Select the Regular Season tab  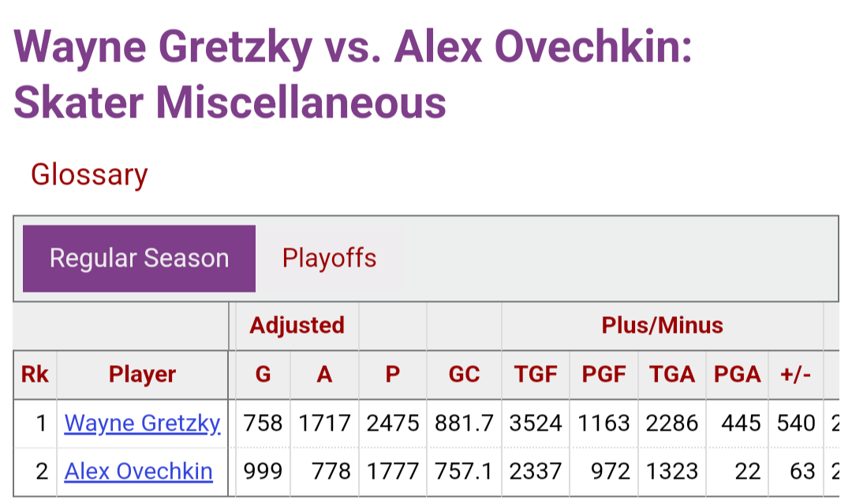point(139,259)
